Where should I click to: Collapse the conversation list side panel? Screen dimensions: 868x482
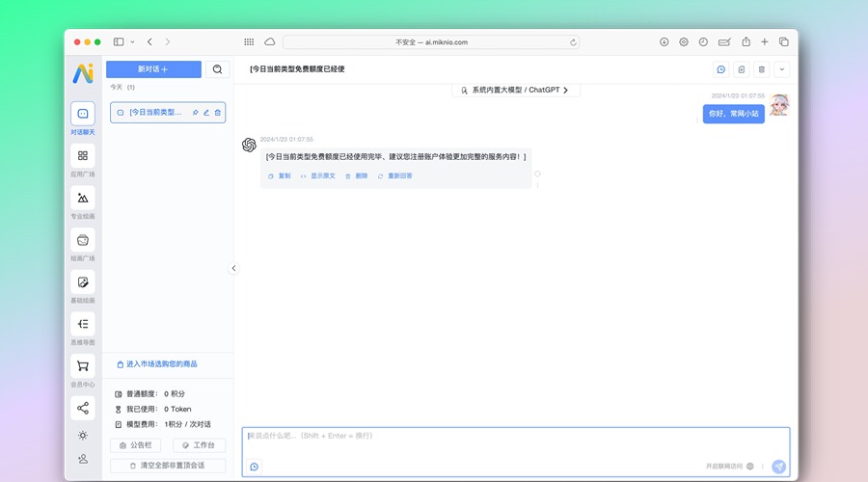tap(233, 268)
